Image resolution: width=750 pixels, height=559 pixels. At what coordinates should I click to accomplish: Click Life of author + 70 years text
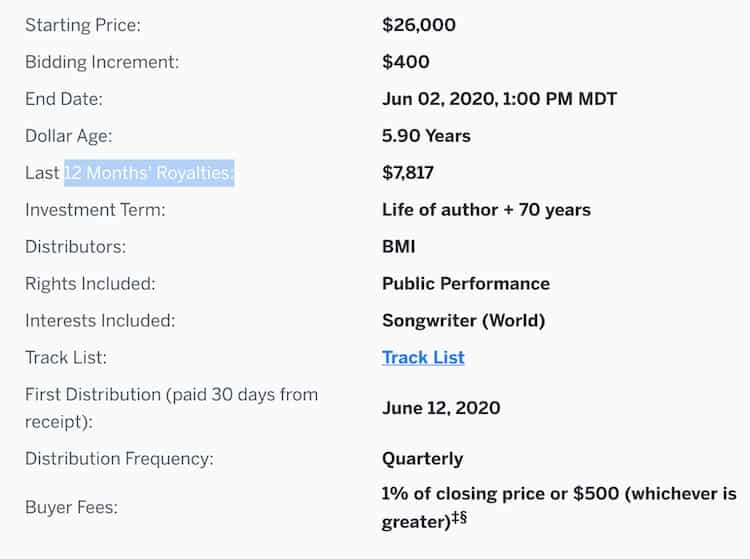(x=486, y=210)
